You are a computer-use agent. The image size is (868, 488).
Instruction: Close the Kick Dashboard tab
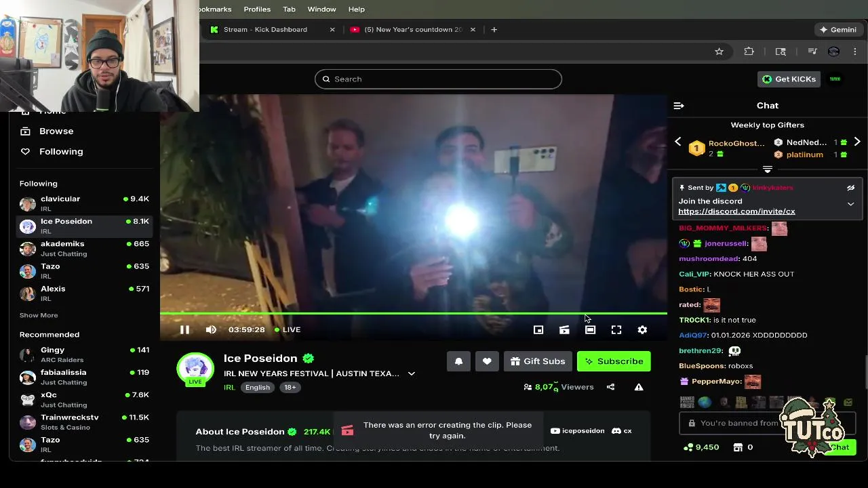pyautogui.click(x=332, y=30)
